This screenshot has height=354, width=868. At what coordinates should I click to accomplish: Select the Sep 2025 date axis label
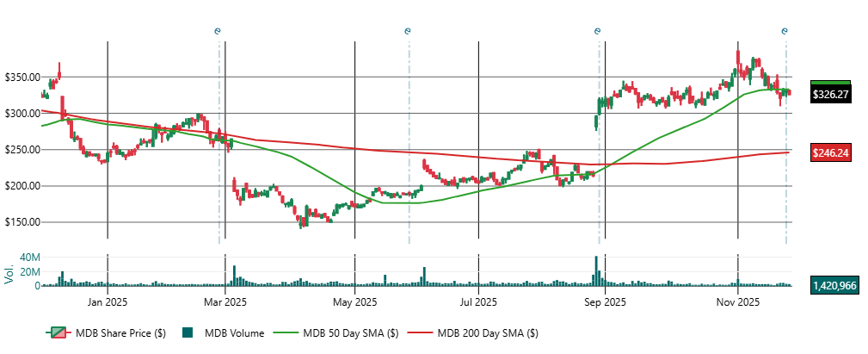pyautogui.click(x=605, y=302)
